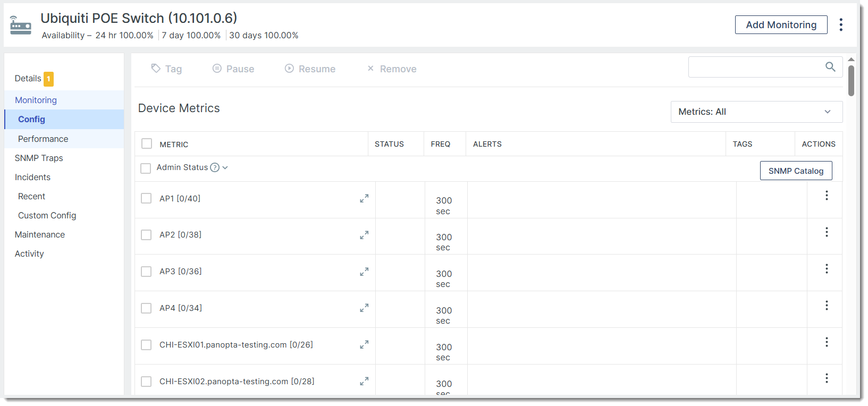Click the Admin Status help question icon
The height and width of the screenshot is (406, 868).
pyautogui.click(x=215, y=167)
